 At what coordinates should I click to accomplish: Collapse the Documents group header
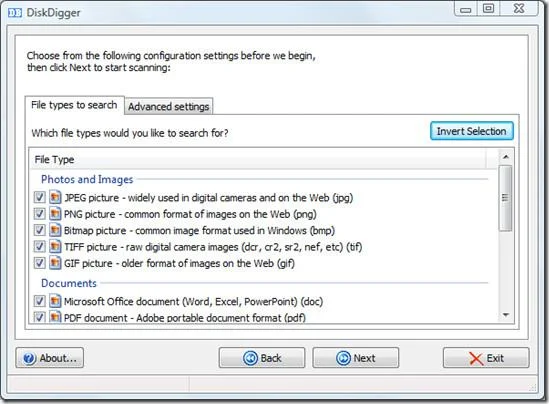[x=69, y=283]
